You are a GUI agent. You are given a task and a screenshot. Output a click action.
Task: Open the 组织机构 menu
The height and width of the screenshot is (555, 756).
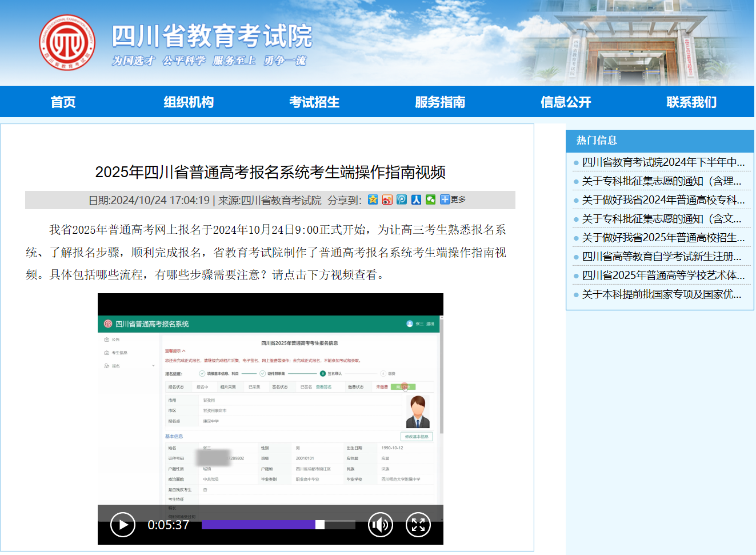pos(189,102)
